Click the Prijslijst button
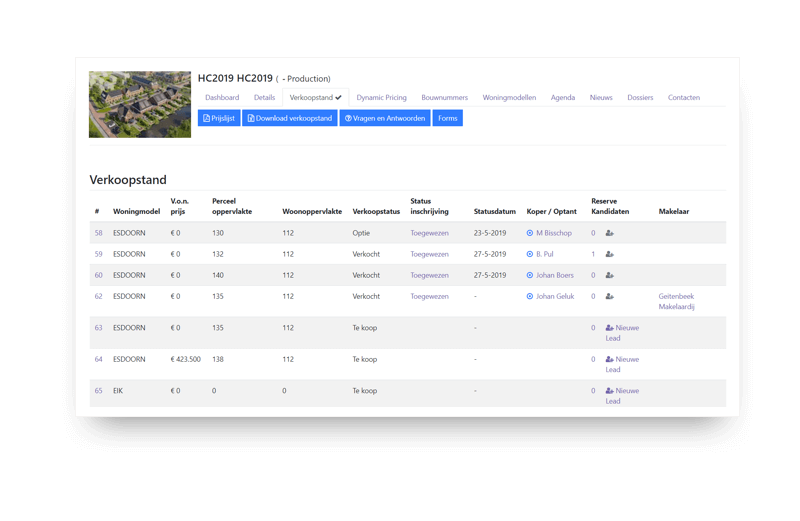The width and height of the screenshot is (800, 521). (x=219, y=118)
